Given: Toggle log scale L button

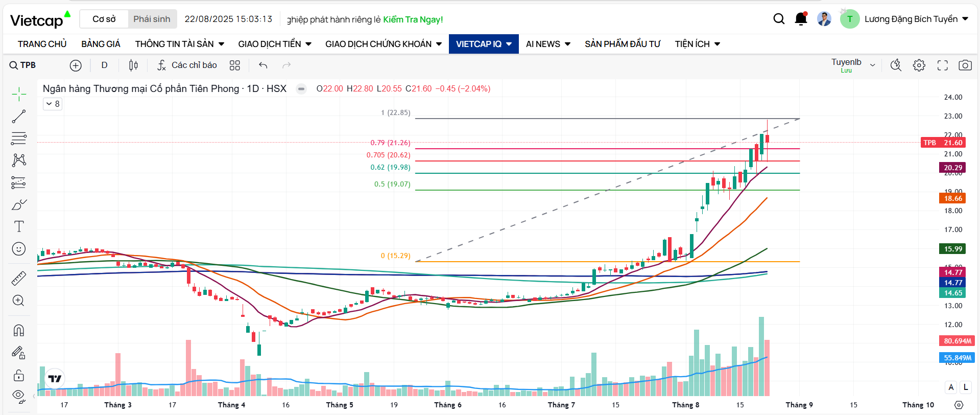Looking at the screenshot, I should tap(966, 387).
